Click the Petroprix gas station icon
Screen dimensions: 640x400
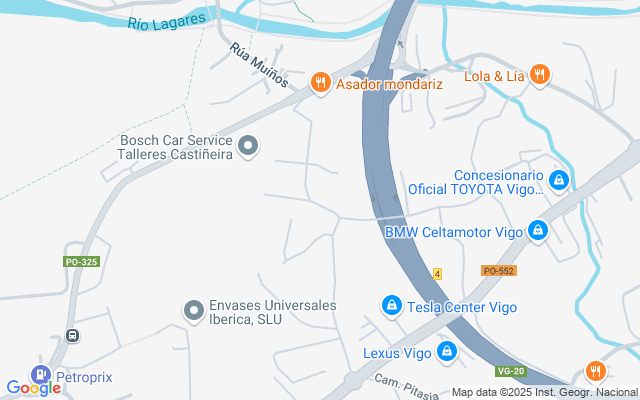pyautogui.click(x=41, y=374)
